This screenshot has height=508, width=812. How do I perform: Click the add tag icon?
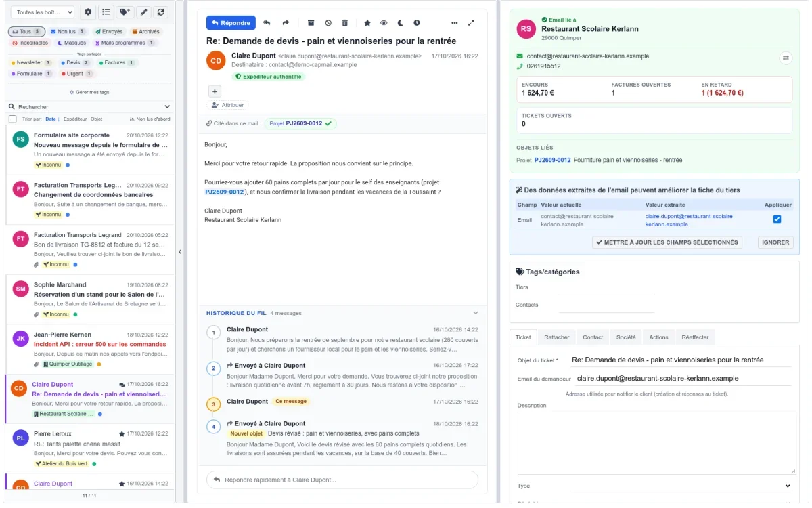125,12
